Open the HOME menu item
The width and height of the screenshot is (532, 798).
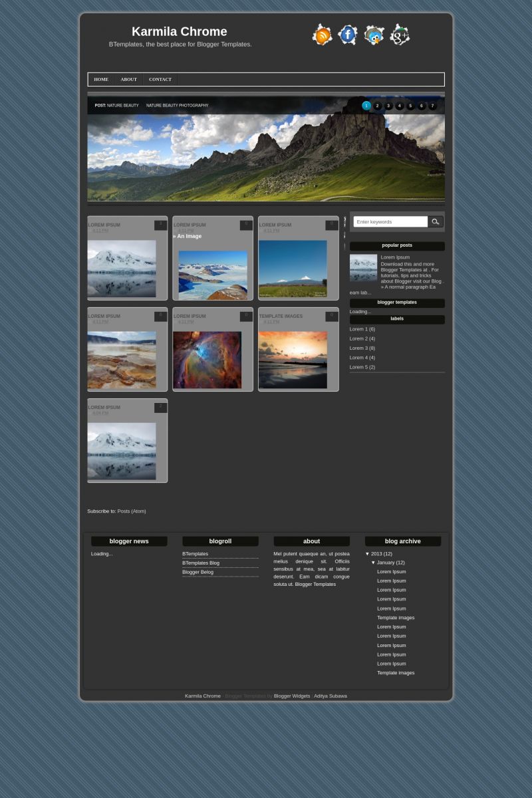coord(101,79)
